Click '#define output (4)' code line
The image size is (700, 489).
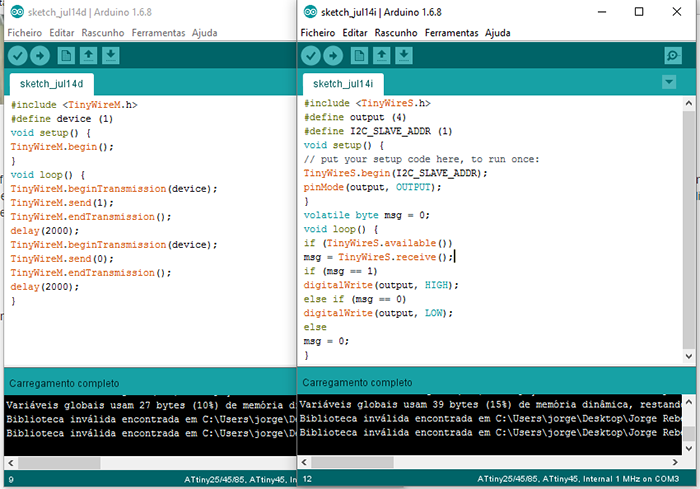click(x=355, y=117)
